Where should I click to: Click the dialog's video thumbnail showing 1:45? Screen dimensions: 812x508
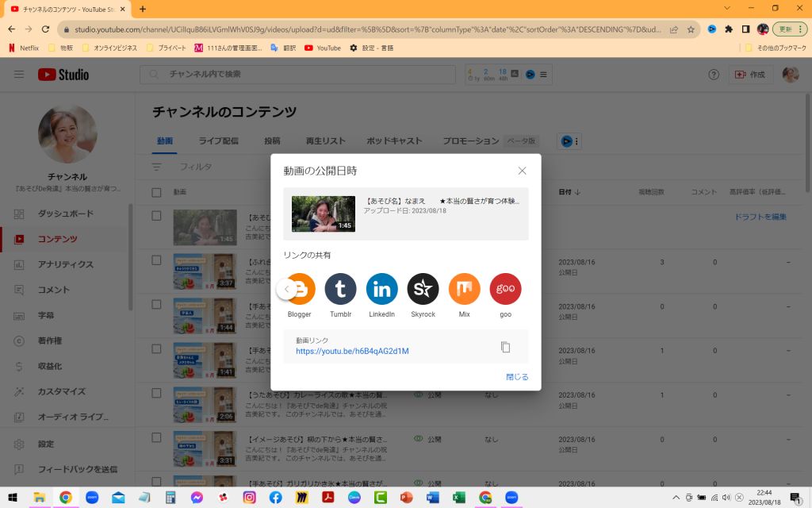click(x=324, y=214)
